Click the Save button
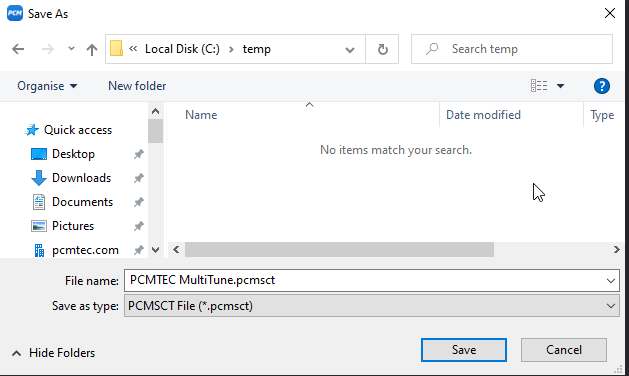The image size is (629, 376). coord(464,350)
